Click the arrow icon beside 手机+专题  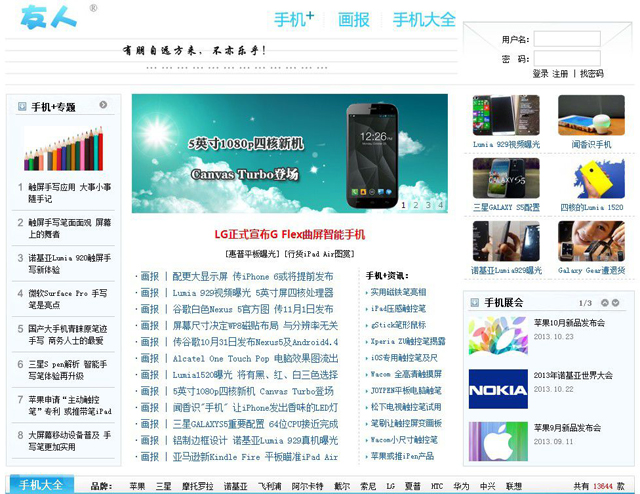103,105
